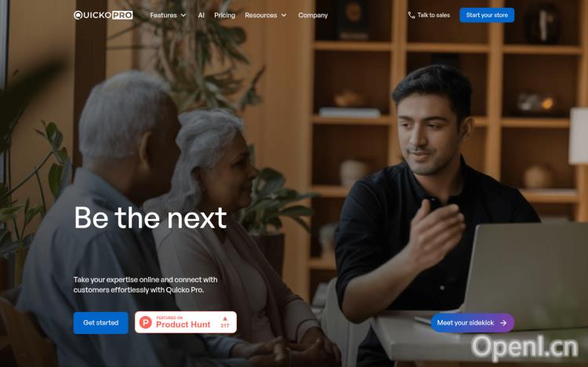
Task: Click the circular Q icon in the logo
Action: click(x=78, y=15)
